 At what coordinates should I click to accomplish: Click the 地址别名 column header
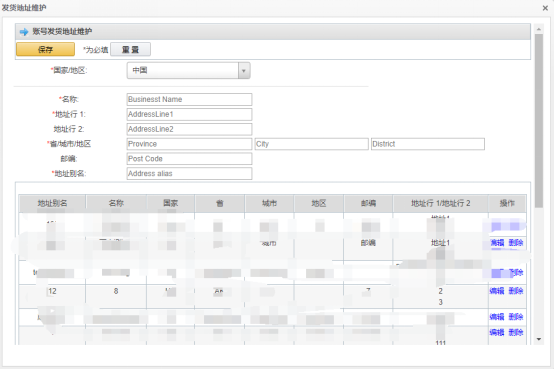pos(52,203)
